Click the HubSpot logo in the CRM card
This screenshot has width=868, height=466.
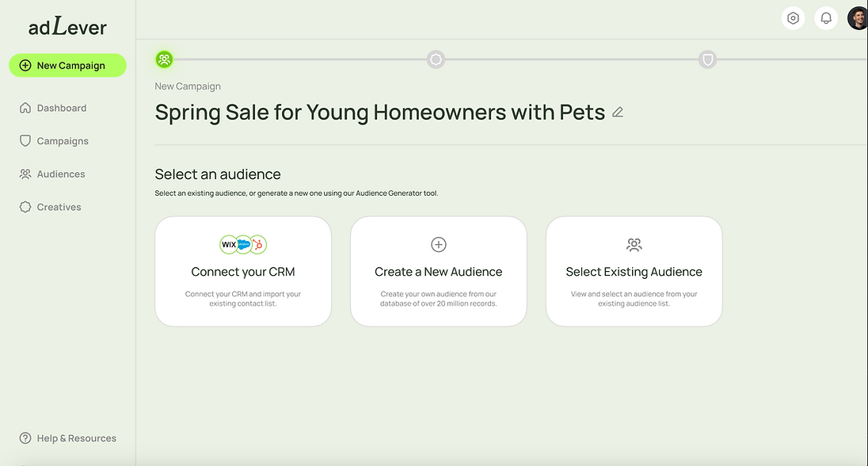[257, 245]
